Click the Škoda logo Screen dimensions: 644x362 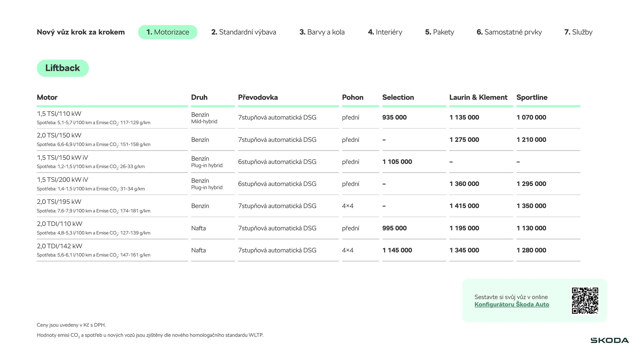[610, 340]
